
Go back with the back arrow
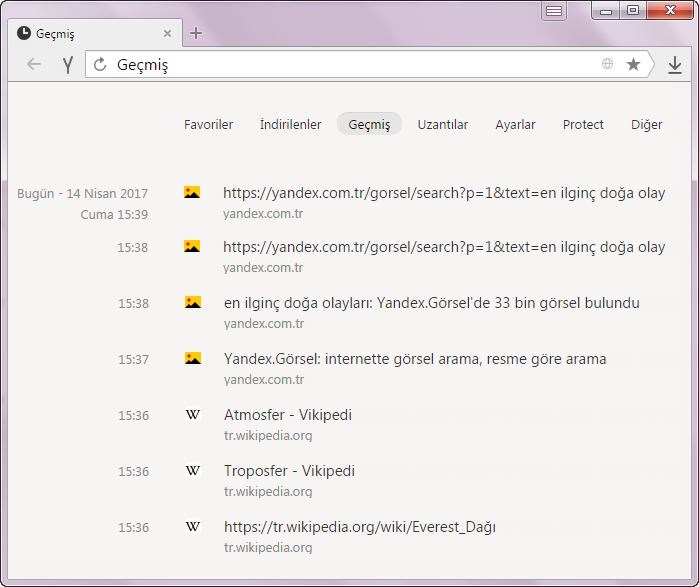[x=34, y=65]
